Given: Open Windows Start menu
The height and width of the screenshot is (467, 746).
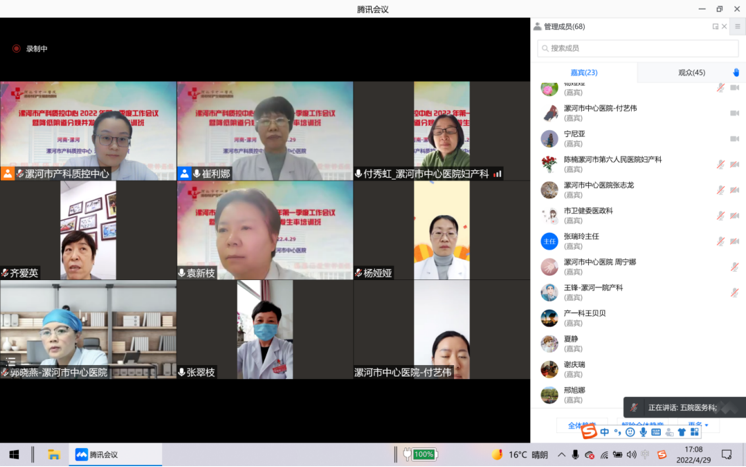Looking at the screenshot, I should (14, 455).
